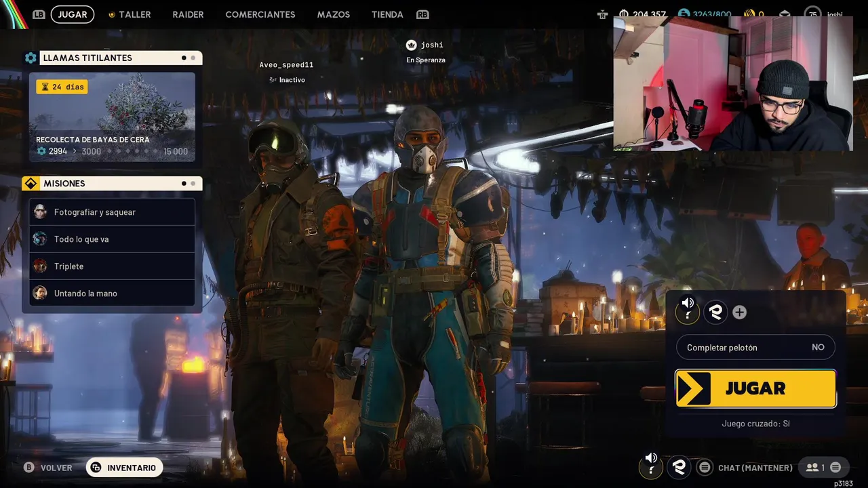Switch to the RAIDER tab
868x488 pixels.
point(188,14)
